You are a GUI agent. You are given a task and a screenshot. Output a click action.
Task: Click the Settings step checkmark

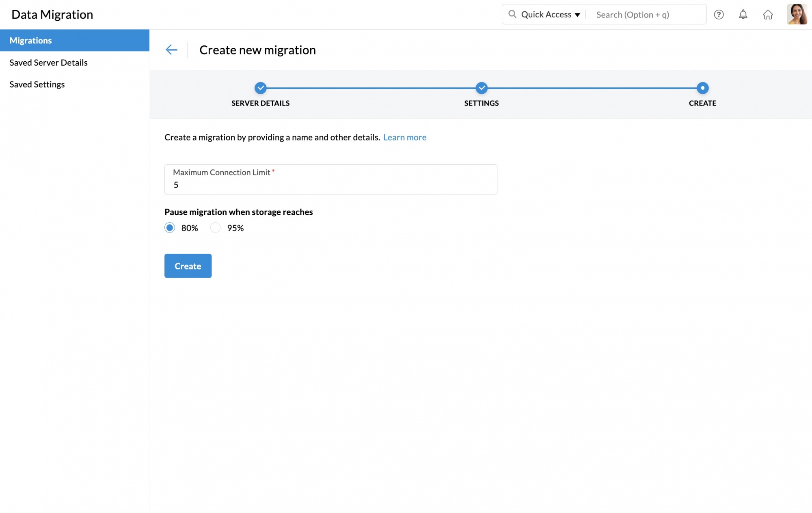click(x=482, y=88)
